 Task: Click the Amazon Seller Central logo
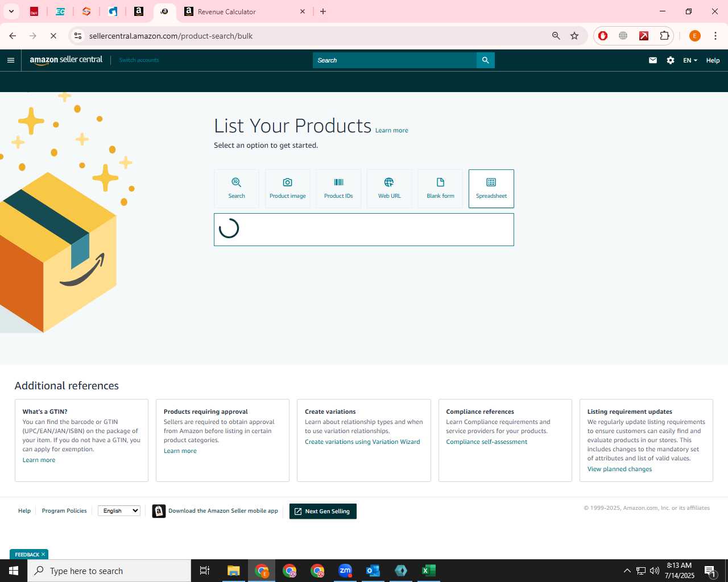click(x=66, y=60)
